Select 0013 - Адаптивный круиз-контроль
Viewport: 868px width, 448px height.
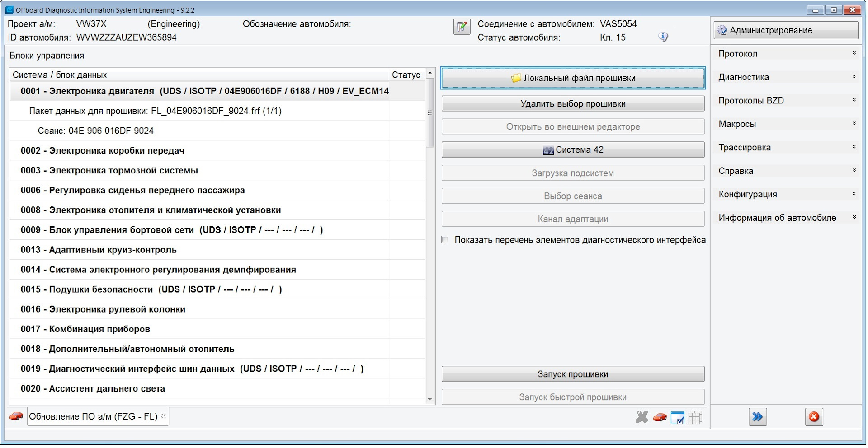point(217,250)
